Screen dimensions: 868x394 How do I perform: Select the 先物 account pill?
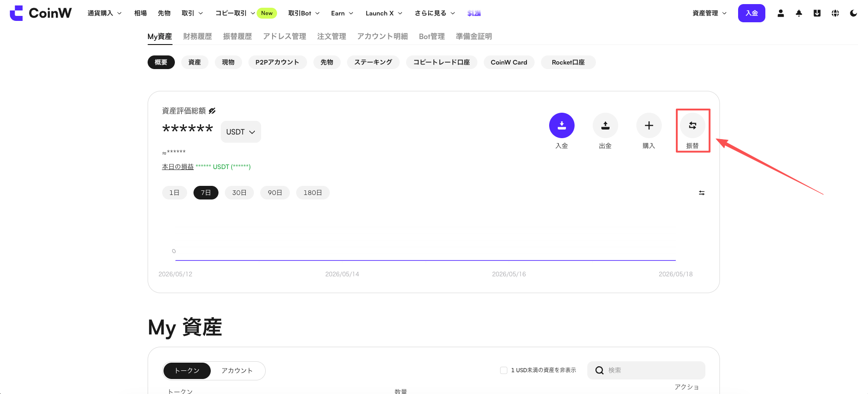tap(327, 62)
